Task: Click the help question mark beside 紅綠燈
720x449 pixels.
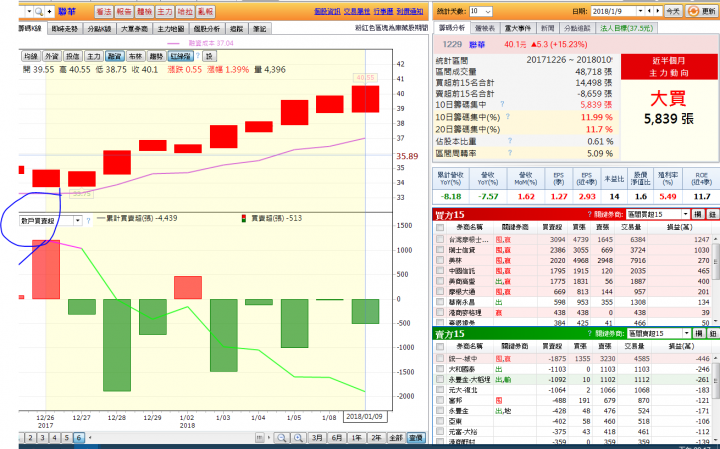Action: (x=198, y=56)
